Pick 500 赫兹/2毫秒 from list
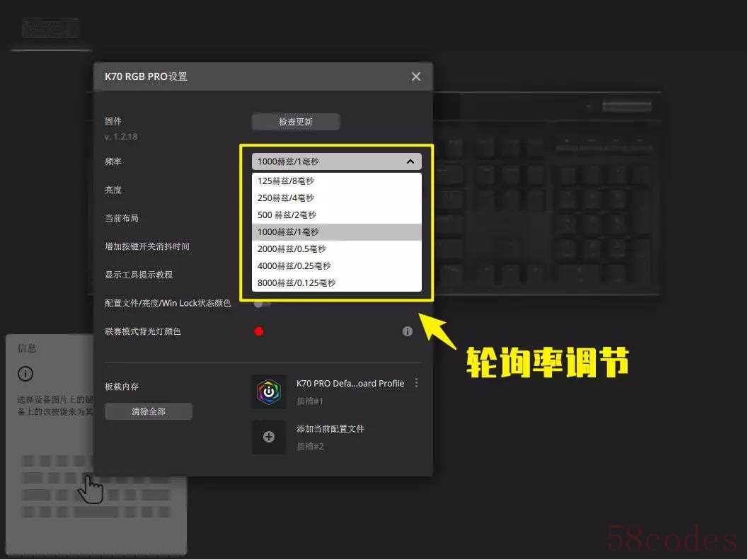This screenshot has width=748, height=560. coord(337,215)
